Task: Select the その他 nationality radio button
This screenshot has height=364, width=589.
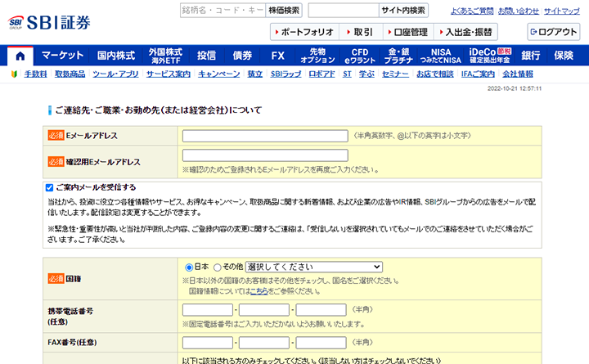Action: (x=218, y=267)
